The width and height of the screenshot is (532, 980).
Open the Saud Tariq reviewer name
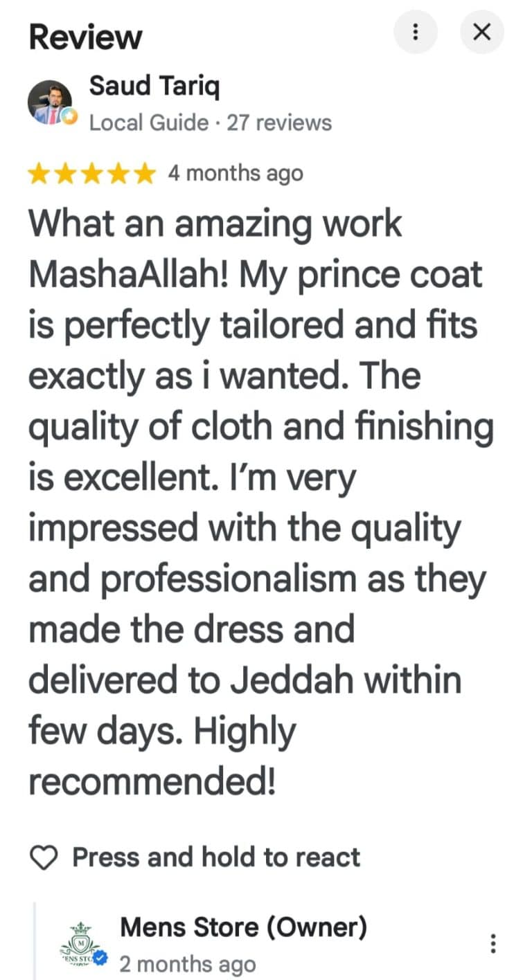155,87
